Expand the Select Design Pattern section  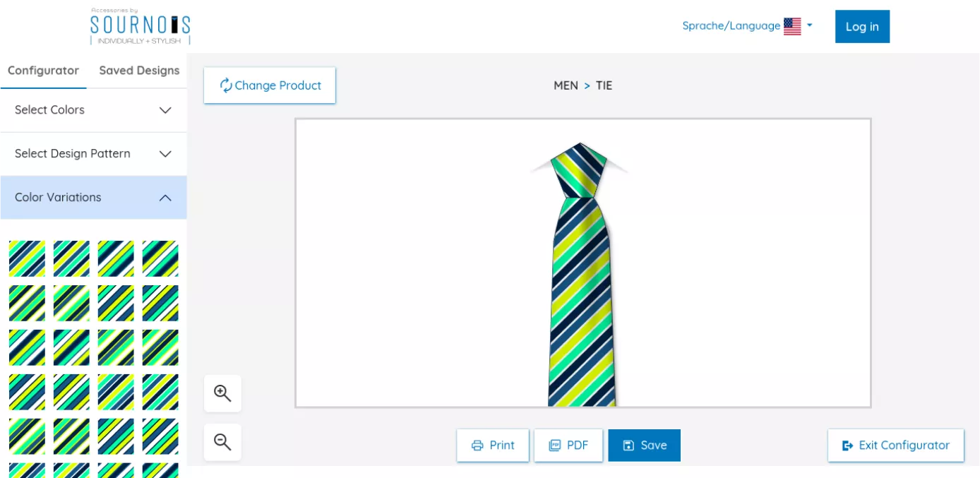coord(93,154)
